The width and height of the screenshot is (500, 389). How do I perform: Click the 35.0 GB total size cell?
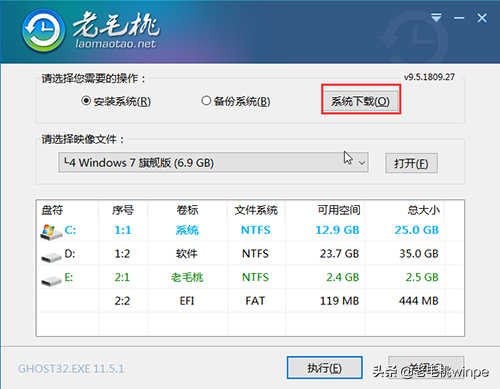(x=419, y=254)
